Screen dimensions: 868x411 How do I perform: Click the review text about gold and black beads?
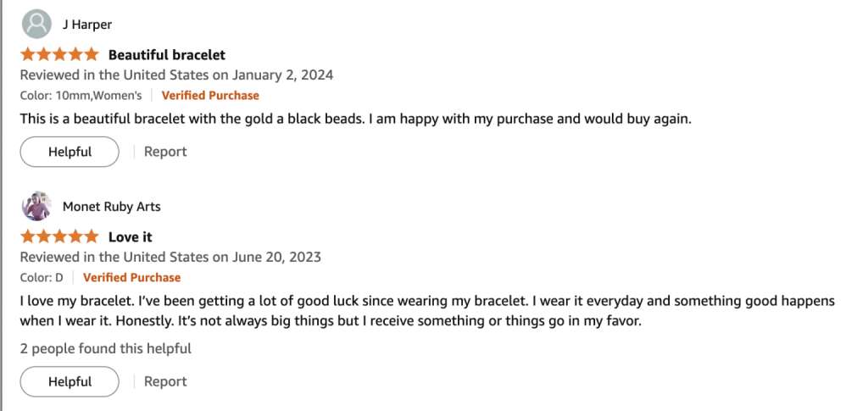click(356, 119)
